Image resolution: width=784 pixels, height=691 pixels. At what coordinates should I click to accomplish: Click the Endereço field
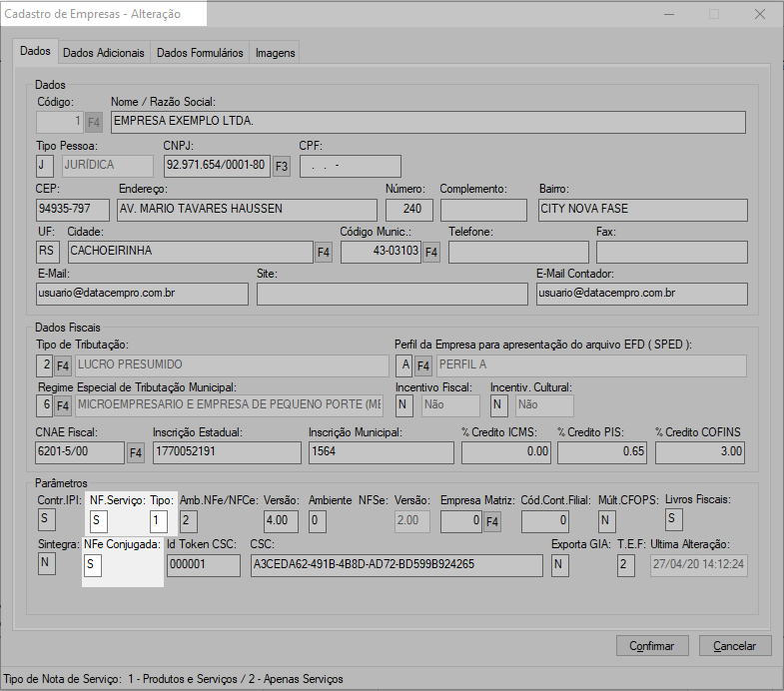click(247, 210)
